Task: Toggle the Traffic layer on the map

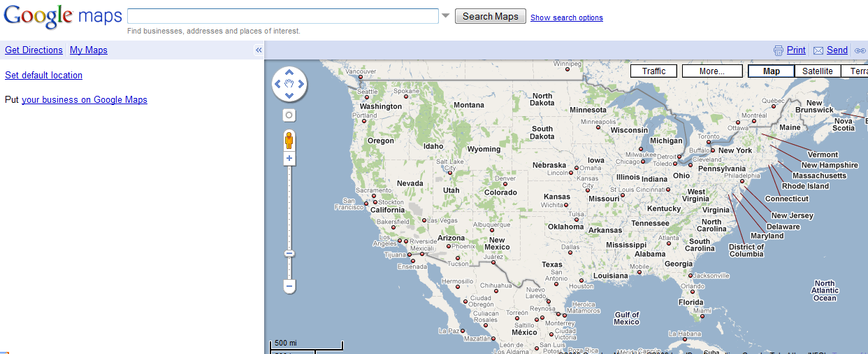Action: pos(653,71)
